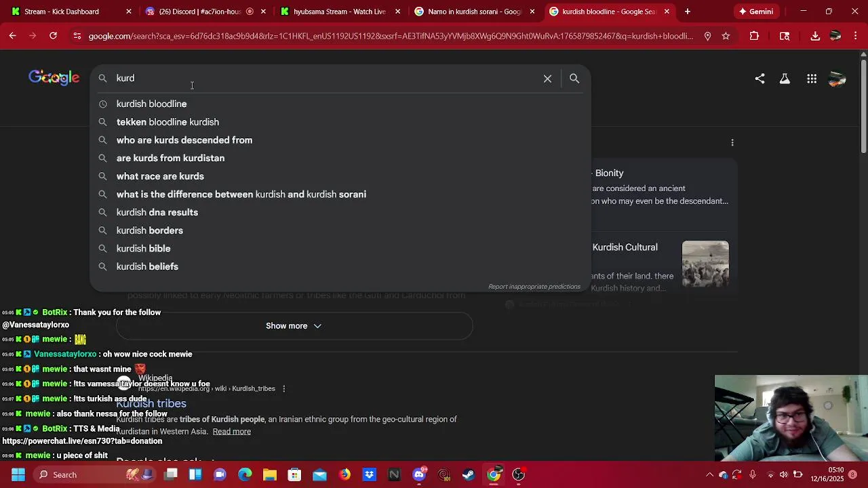Open Chrome profile avatar in toolbar
This screenshot has width=868, height=488.
[x=835, y=36]
